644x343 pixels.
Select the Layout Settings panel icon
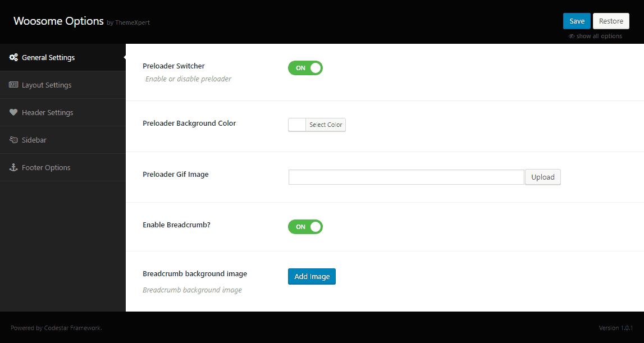(12, 85)
